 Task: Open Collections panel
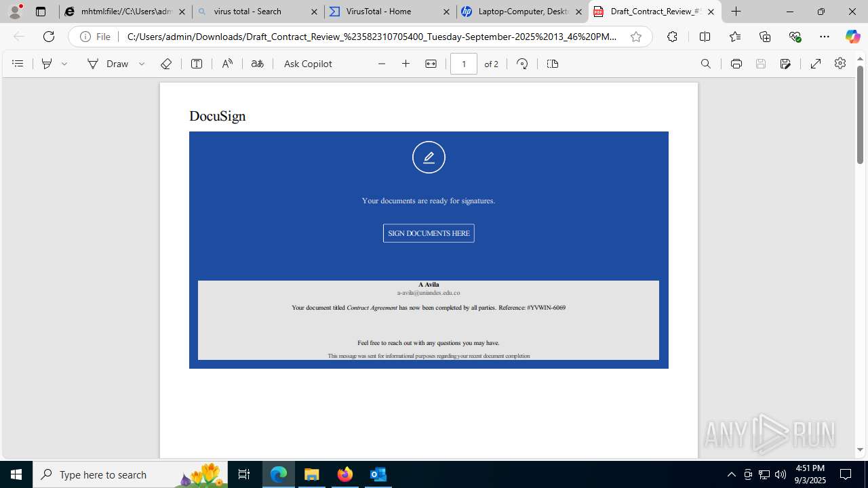(x=765, y=37)
